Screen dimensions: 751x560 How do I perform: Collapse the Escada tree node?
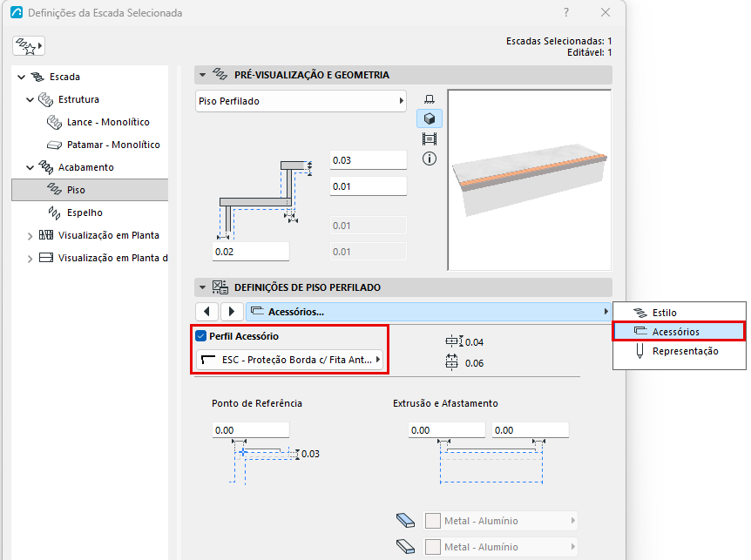coord(21,77)
